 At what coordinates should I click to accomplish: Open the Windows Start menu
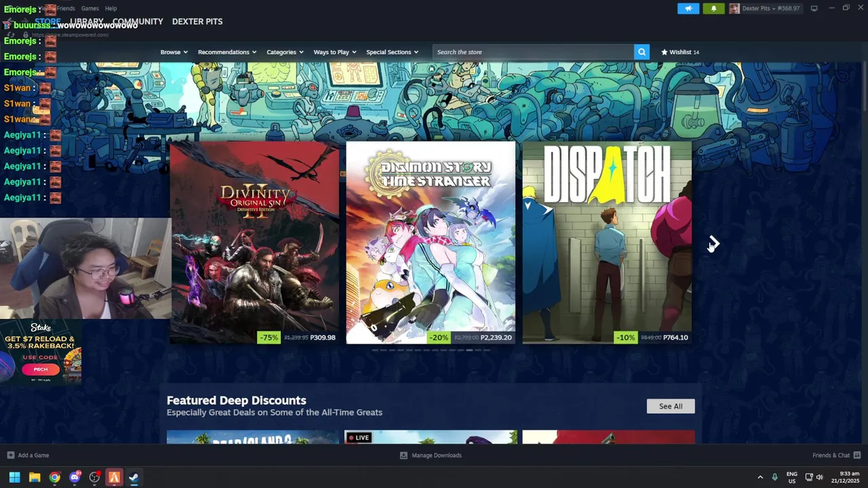tap(14, 477)
